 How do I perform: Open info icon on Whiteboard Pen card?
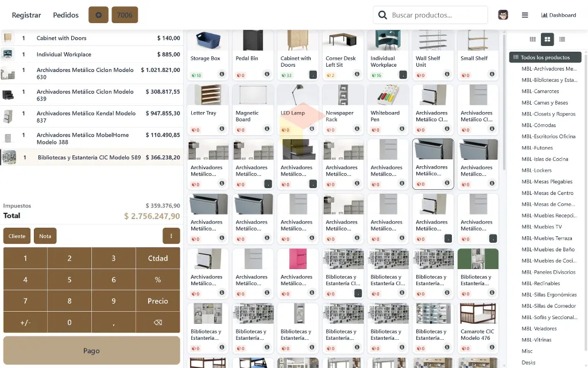402,128
